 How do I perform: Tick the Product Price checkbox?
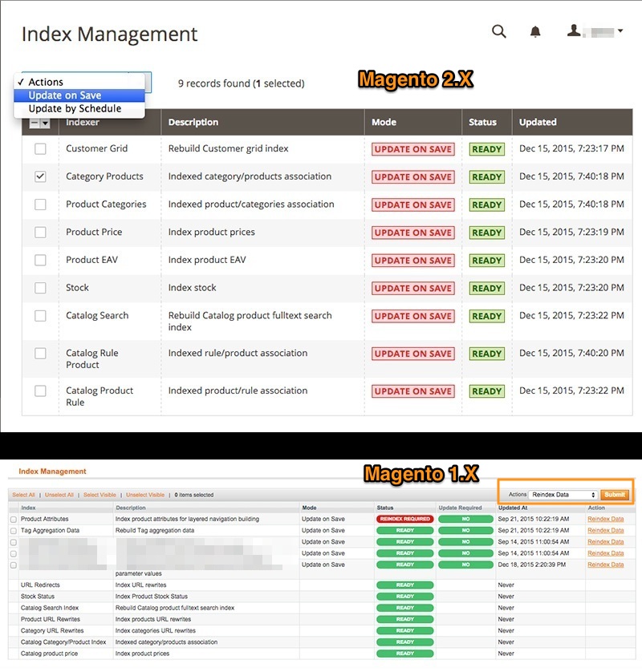coord(40,233)
